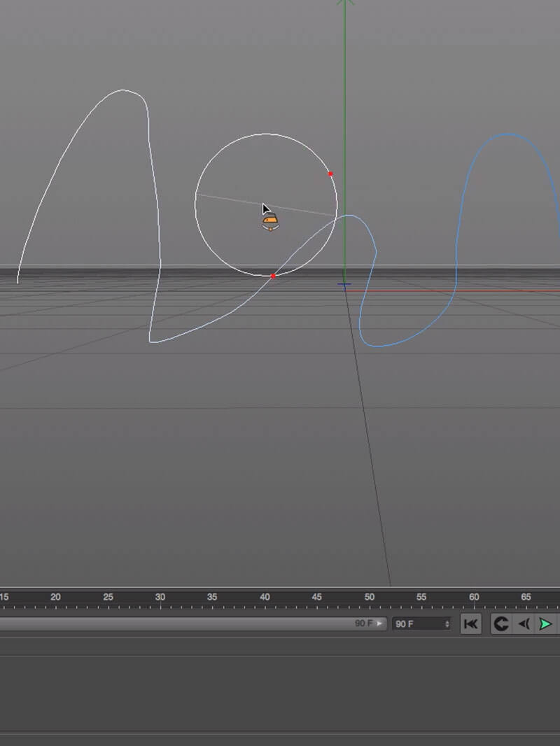This screenshot has height=746, width=560.
Task: Click frame 55 on the timeline ruler
Action: pos(421,597)
